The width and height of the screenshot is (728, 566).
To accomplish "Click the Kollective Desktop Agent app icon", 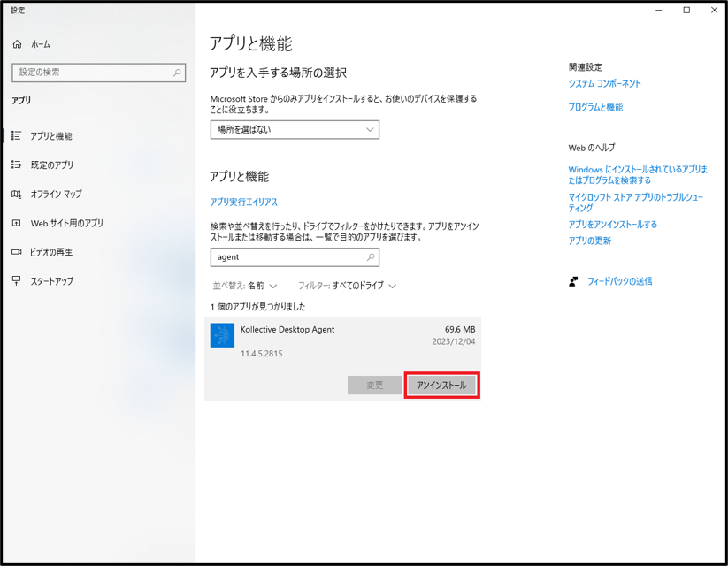I will coord(222,336).
